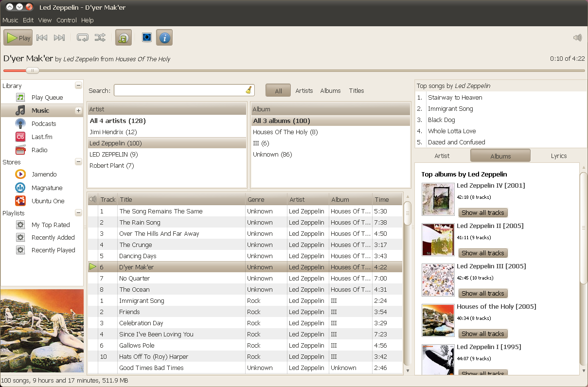Viewport: 588px width, 387px height.
Task: Toggle shuffle playback mode
Action: (100, 37)
